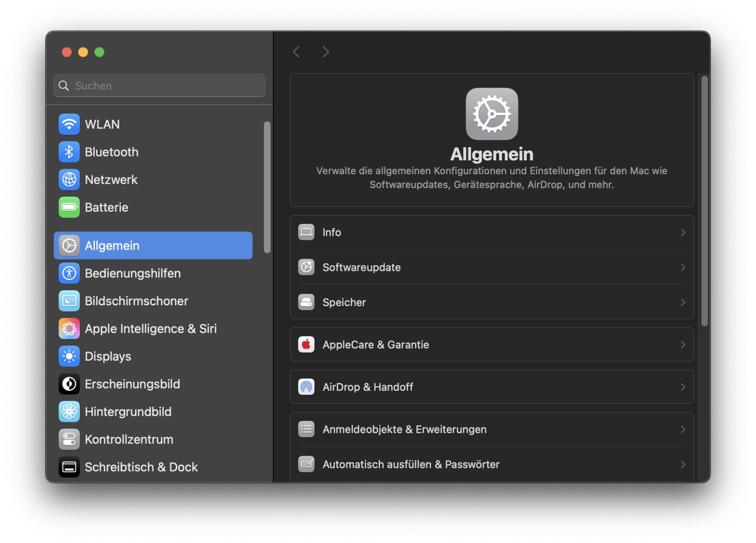Expand the Info row chevron

pos(682,233)
